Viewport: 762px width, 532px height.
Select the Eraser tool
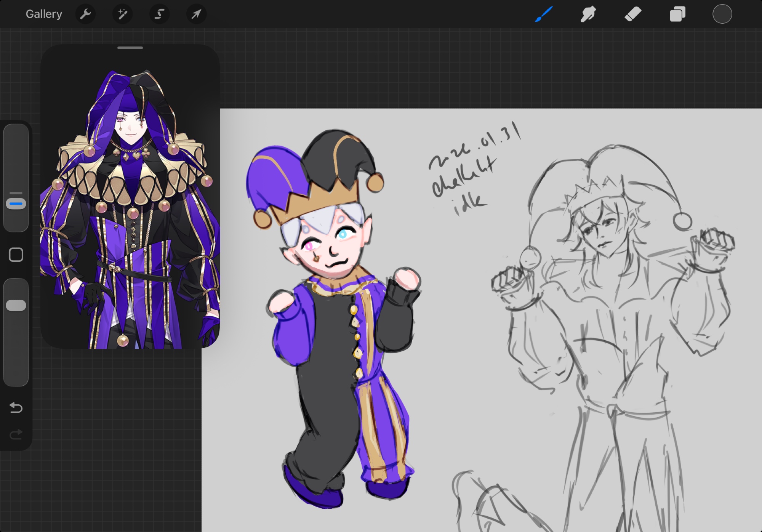(633, 14)
